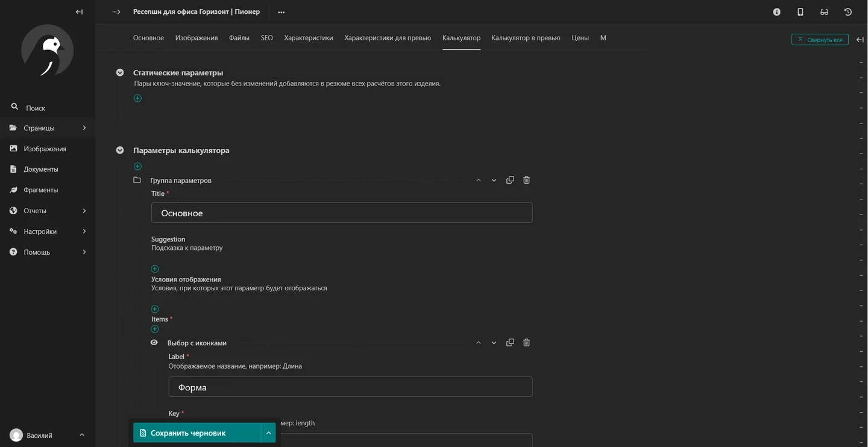Click into the Label field containing Форма
The width and height of the screenshot is (868, 447).
pyautogui.click(x=350, y=387)
